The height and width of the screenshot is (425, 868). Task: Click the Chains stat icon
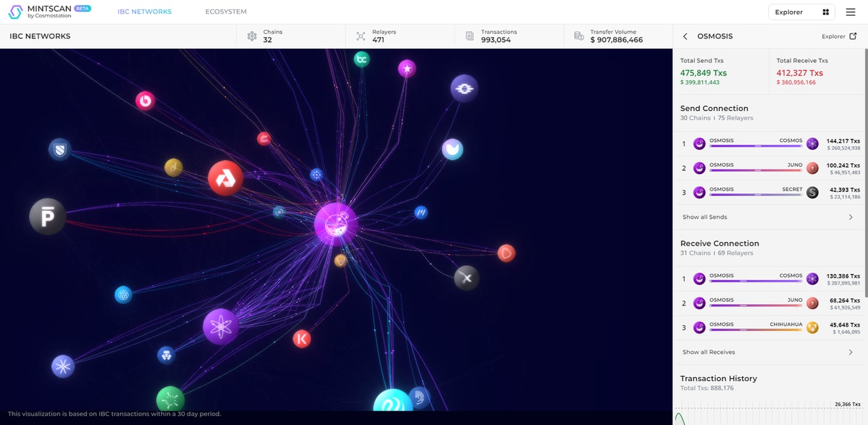(x=252, y=36)
